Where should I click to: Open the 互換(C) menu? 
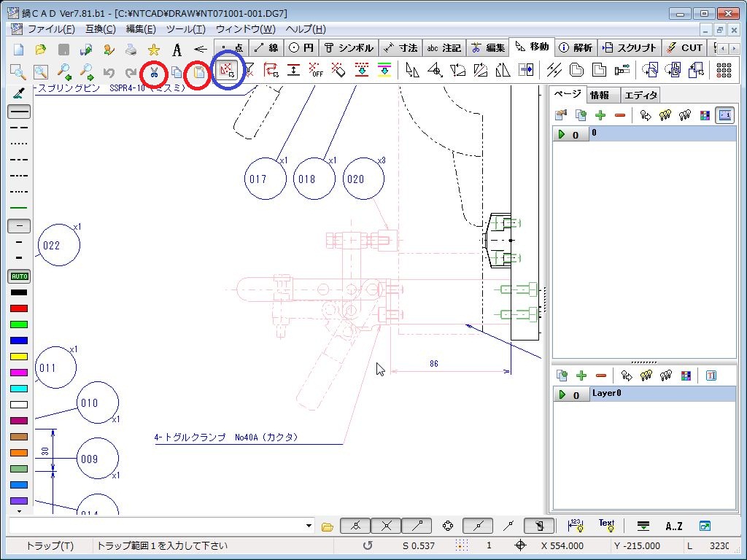click(101, 29)
